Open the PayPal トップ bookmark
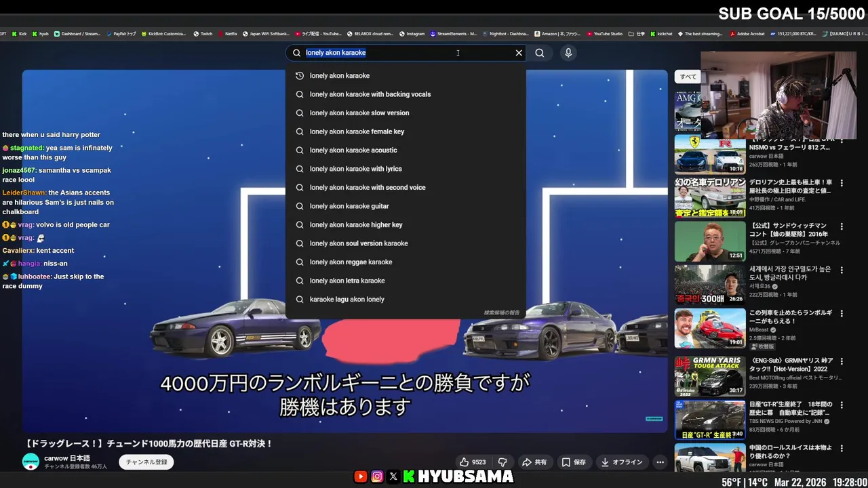The height and width of the screenshot is (488, 868). [121, 34]
